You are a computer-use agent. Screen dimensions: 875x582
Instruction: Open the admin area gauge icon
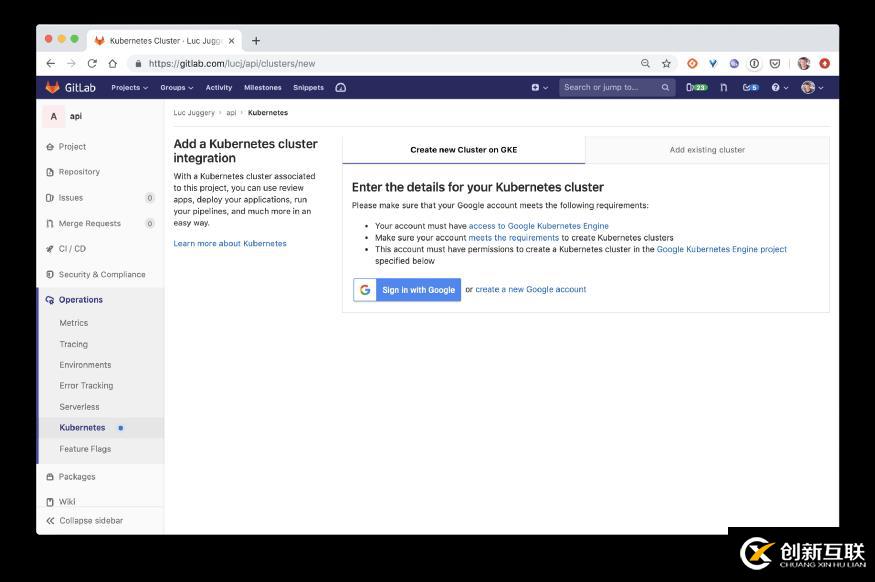pos(340,88)
